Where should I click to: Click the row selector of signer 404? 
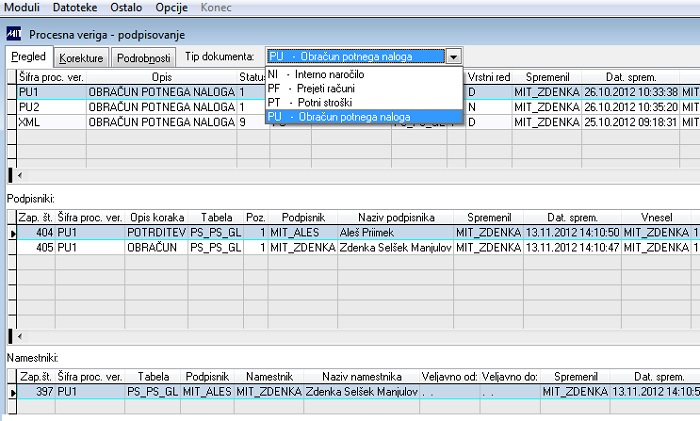click(12, 233)
